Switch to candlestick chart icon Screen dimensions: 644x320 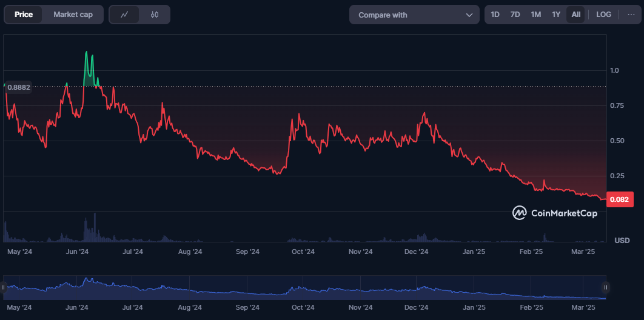point(155,15)
